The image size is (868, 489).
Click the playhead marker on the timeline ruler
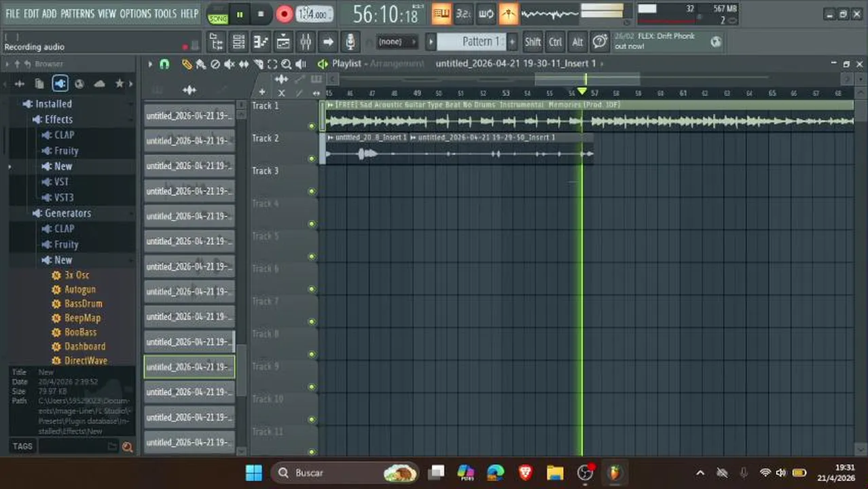pos(582,92)
